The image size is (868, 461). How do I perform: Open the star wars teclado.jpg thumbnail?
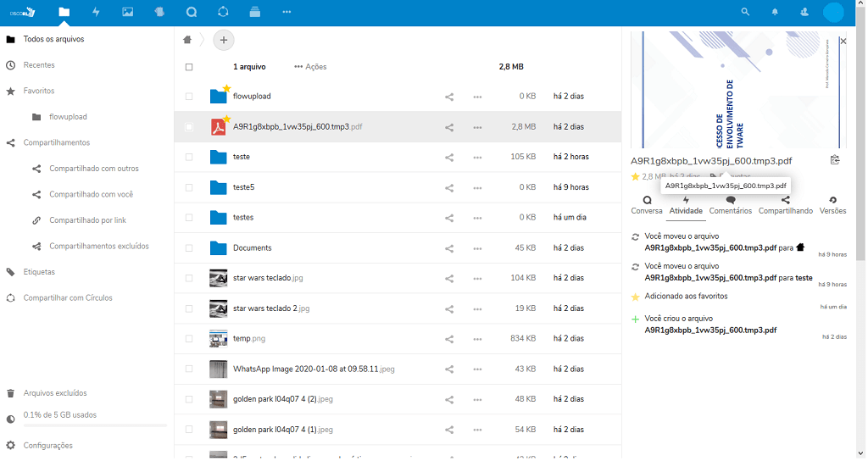click(x=218, y=278)
